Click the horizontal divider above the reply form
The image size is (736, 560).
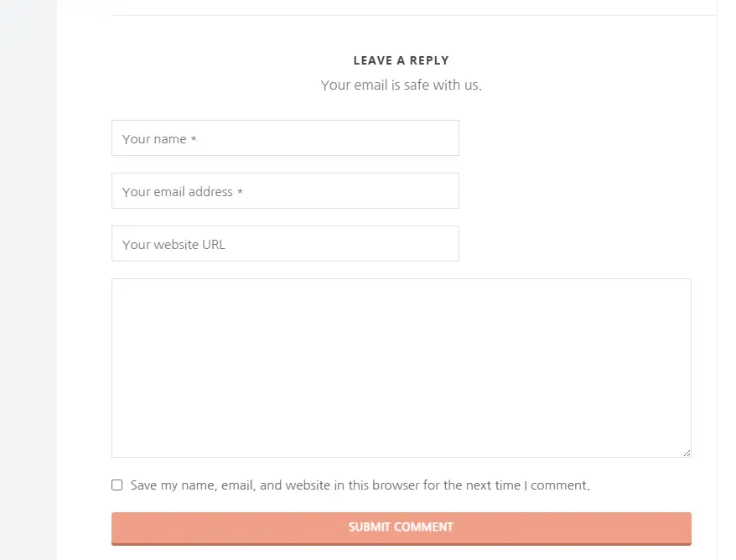pos(413,15)
